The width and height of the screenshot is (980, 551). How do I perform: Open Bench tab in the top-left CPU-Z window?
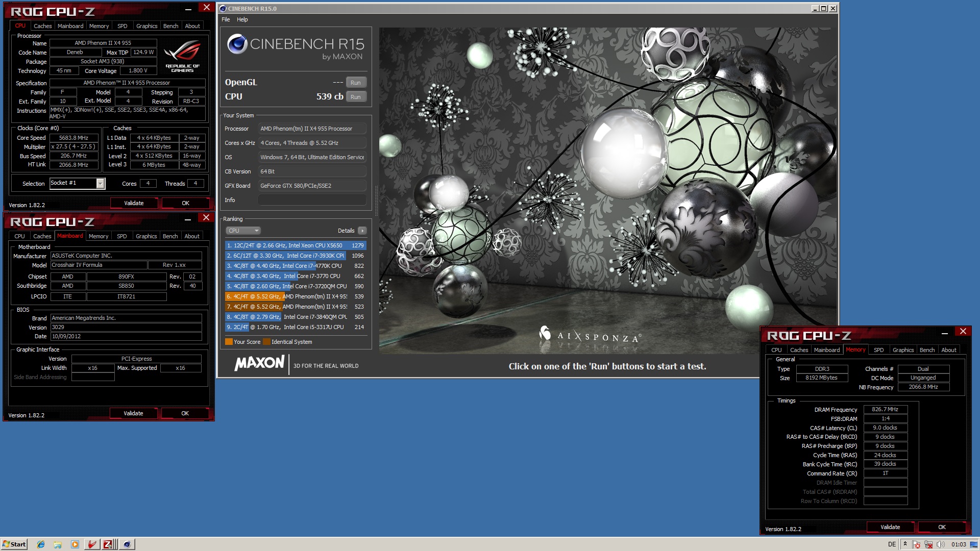click(x=170, y=26)
